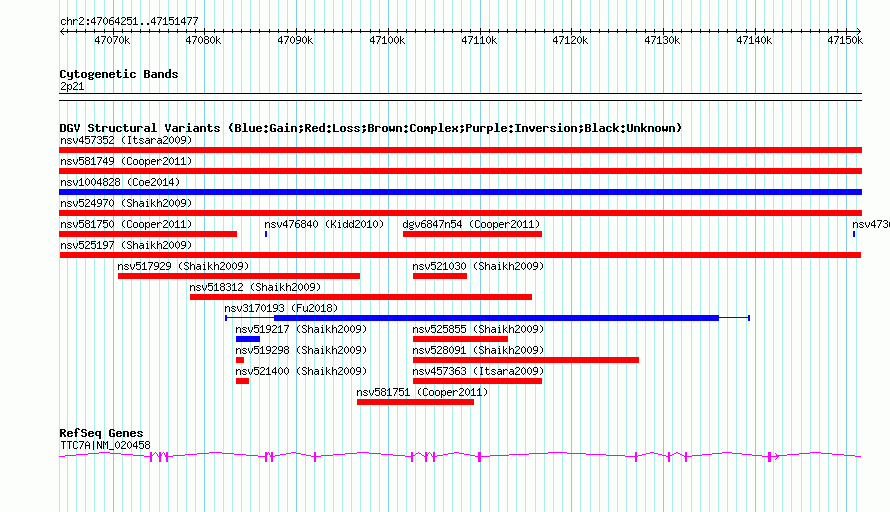Open the nsv528091 (Shaikh2009) label
The image size is (890, 512).
pyautogui.click(x=478, y=350)
